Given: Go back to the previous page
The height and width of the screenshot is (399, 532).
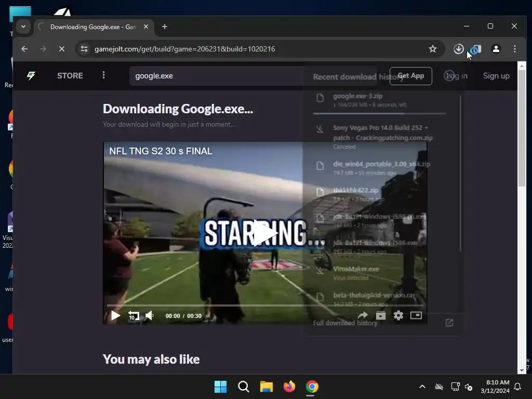Looking at the screenshot, I should click(24, 49).
